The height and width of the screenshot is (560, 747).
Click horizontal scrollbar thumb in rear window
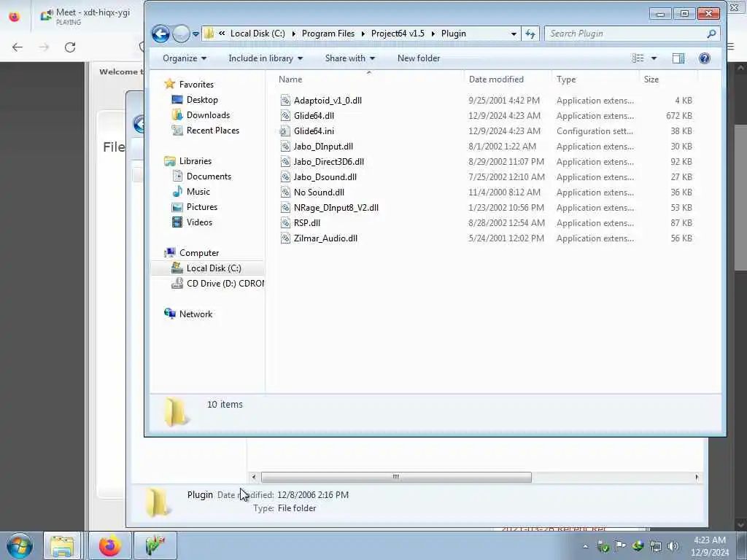click(x=396, y=477)
